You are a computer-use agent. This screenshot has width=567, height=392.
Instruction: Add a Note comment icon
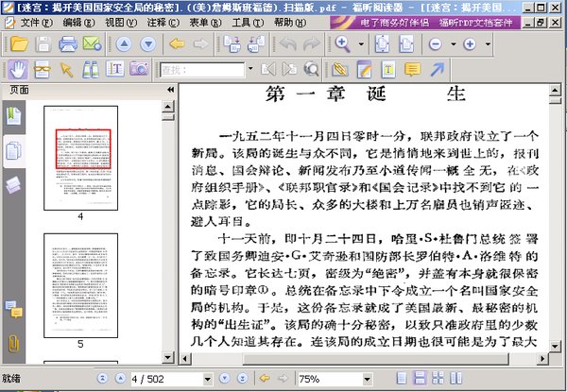tap(413, 69)
